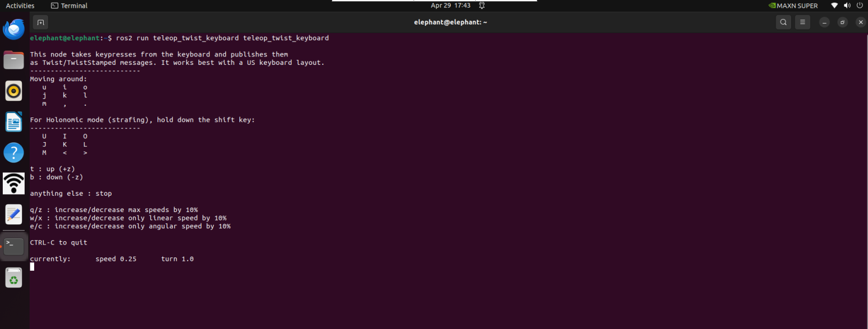Click the terminal cursor block
The width and height of the screenshot is (868, 329).
[32, 267]
